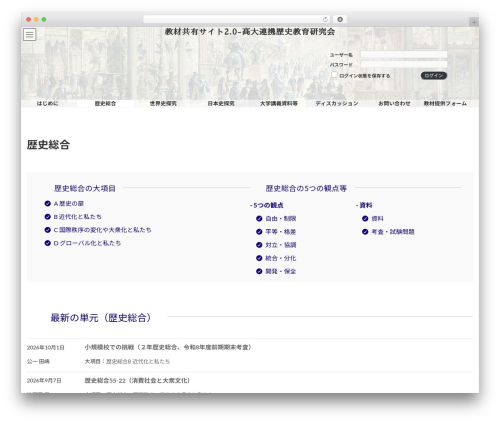The image size is (500, 423).
Task: Click the browser address bar
Action: pos(237,20)
